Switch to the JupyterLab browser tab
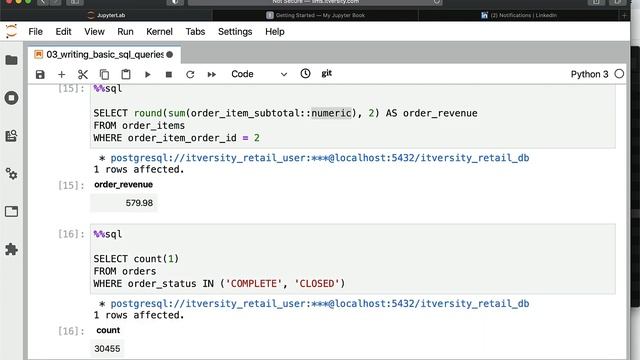The height and width of the screenshot is (360, 640). [106, 15]
